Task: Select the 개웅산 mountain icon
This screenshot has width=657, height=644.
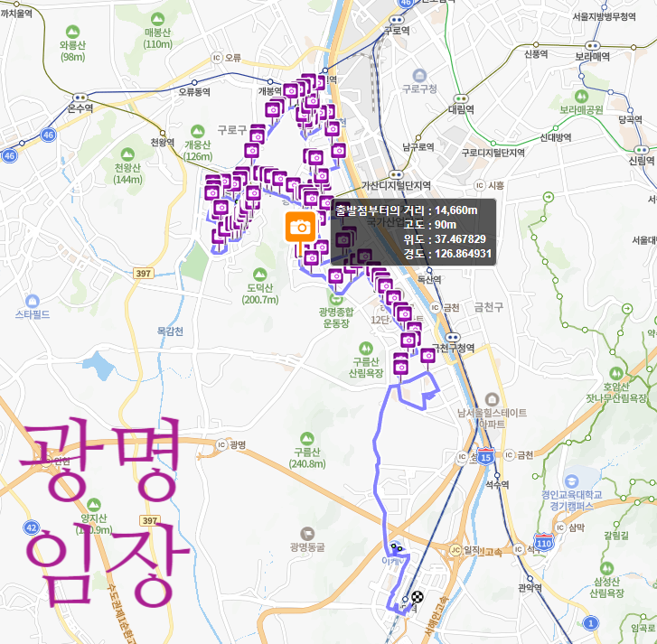Action: 197,132
